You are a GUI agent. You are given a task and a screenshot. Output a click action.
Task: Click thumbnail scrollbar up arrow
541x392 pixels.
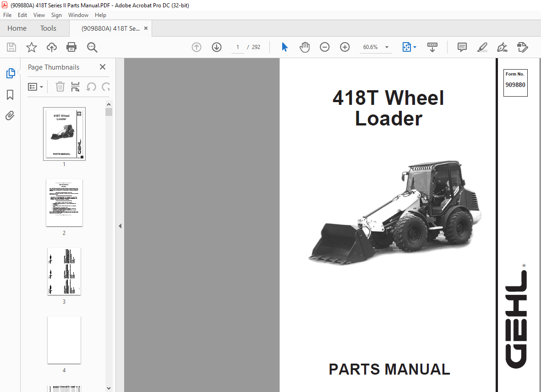(x=109, y=104)
